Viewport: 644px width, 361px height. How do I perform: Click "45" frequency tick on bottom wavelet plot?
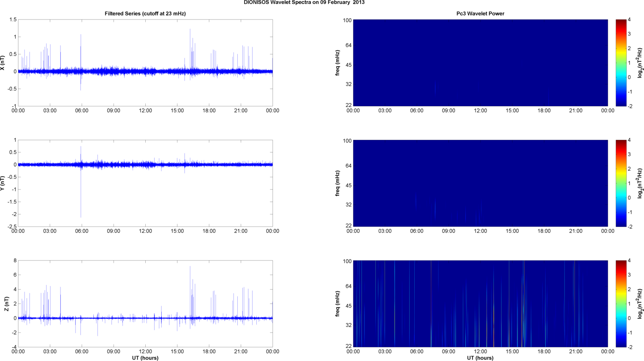(348, 306)
